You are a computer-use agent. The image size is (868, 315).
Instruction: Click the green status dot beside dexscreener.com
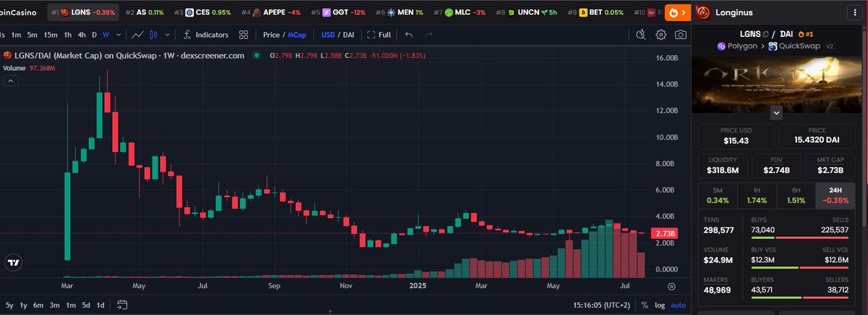(256, 56)
